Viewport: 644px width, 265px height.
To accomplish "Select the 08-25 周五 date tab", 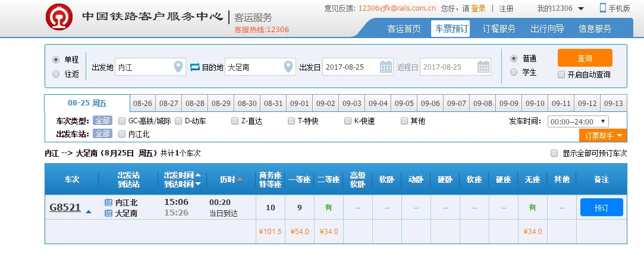I will click(x=87, y=103).
